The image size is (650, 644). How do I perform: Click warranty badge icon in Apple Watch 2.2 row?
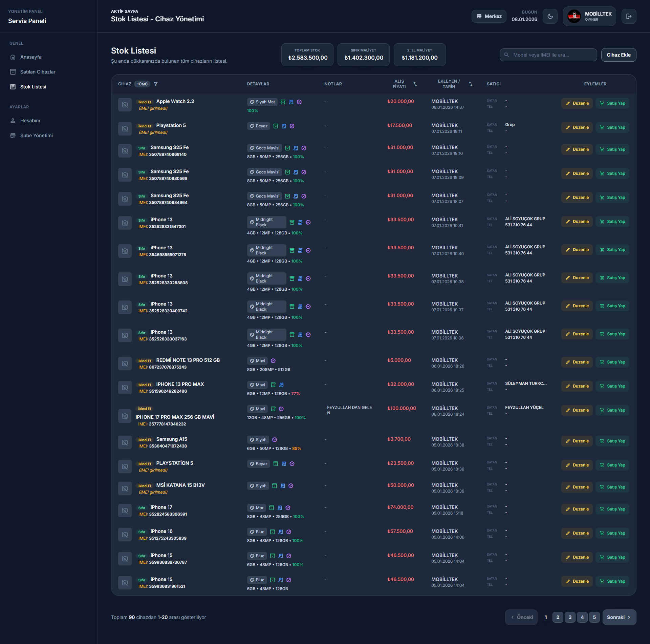(299, 102)
